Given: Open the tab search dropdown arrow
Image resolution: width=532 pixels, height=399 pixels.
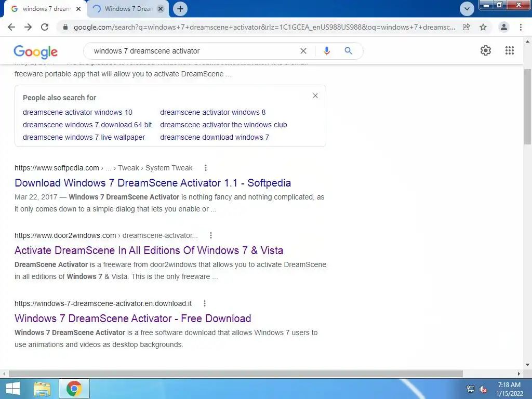Looking at the screenshot, I should (467, 9).
